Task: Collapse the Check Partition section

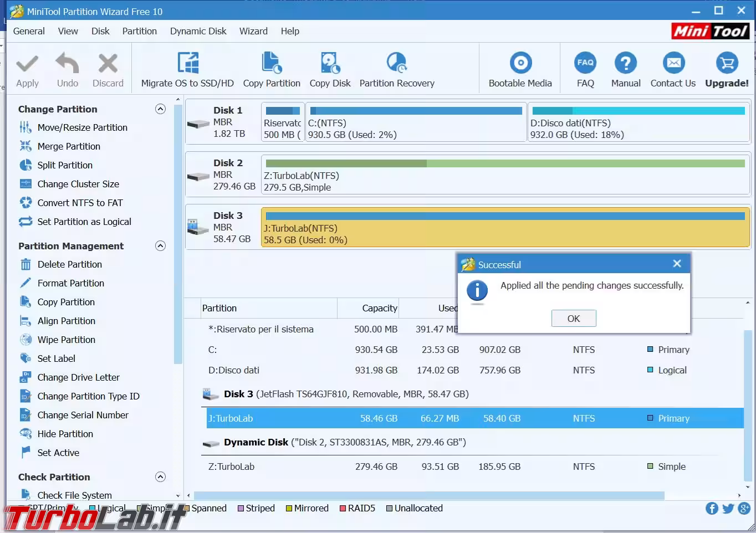Action: coord(160,477)
